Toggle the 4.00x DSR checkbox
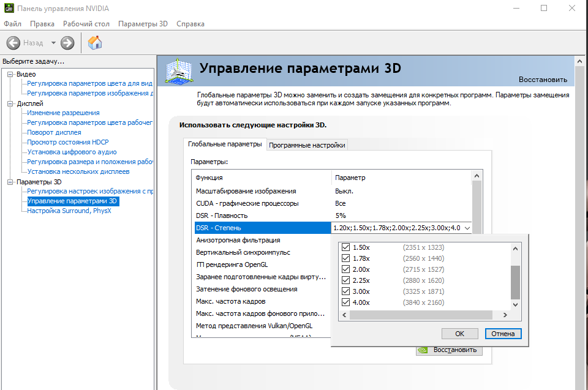Screen dimensions: 588x390 (x=345, y=302)
